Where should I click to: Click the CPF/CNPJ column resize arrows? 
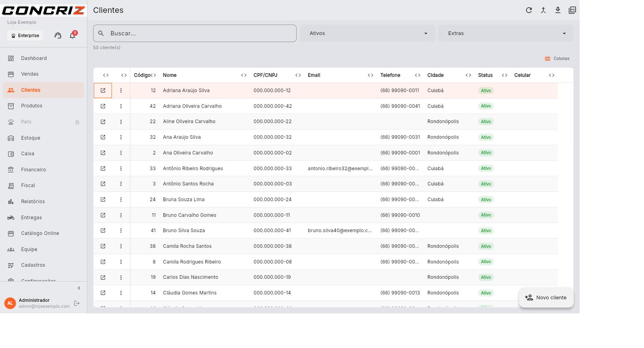298,75
